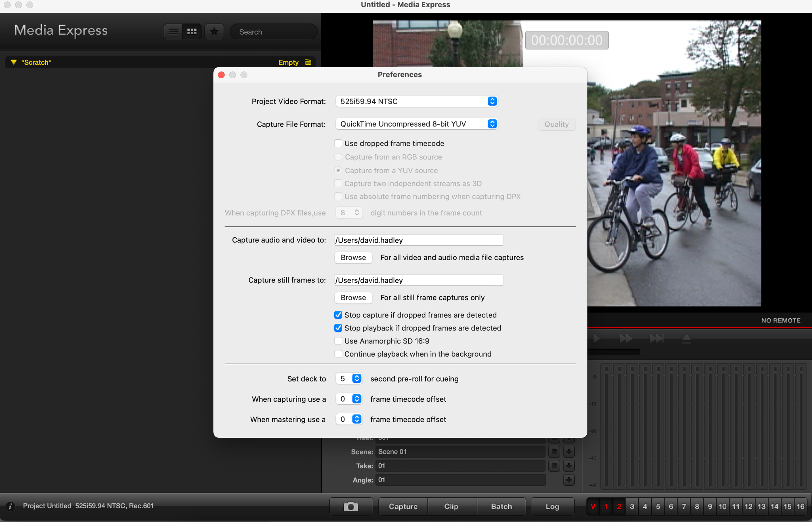
Task: Open Capture File Format dropdown
Action: [x=416, y=124]
